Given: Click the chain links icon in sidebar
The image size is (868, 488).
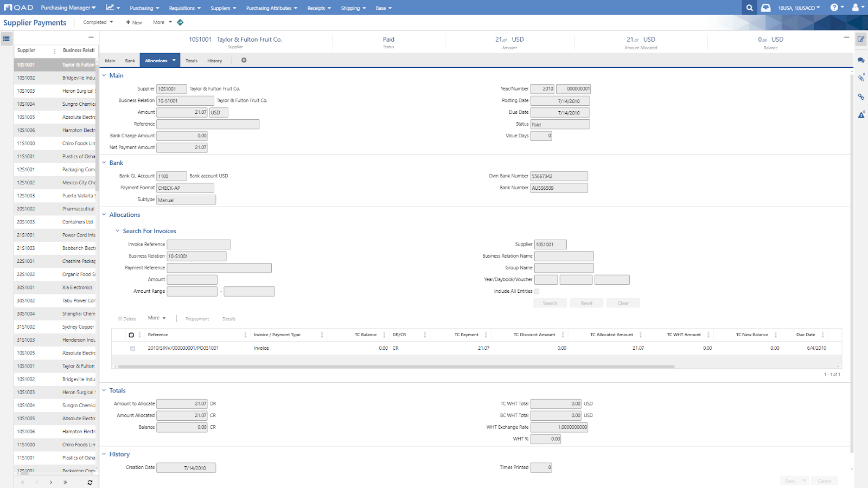Looking at the screenshot, I should point(861,97).
